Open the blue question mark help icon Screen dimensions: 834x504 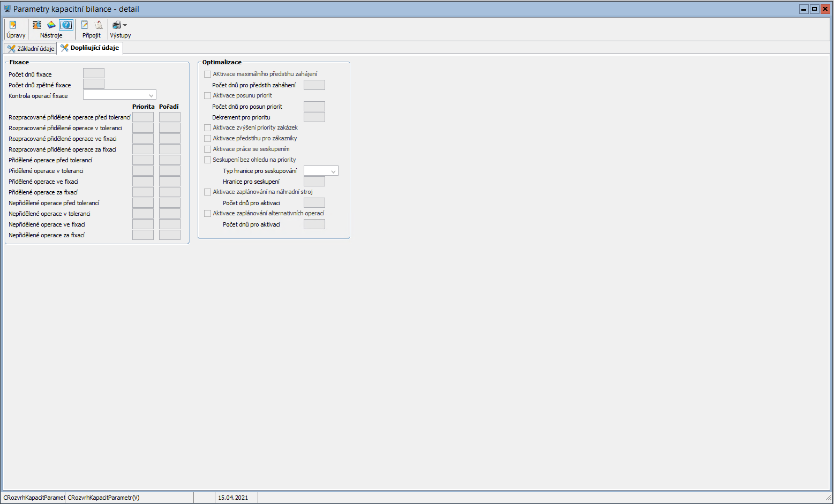[66, 25]
